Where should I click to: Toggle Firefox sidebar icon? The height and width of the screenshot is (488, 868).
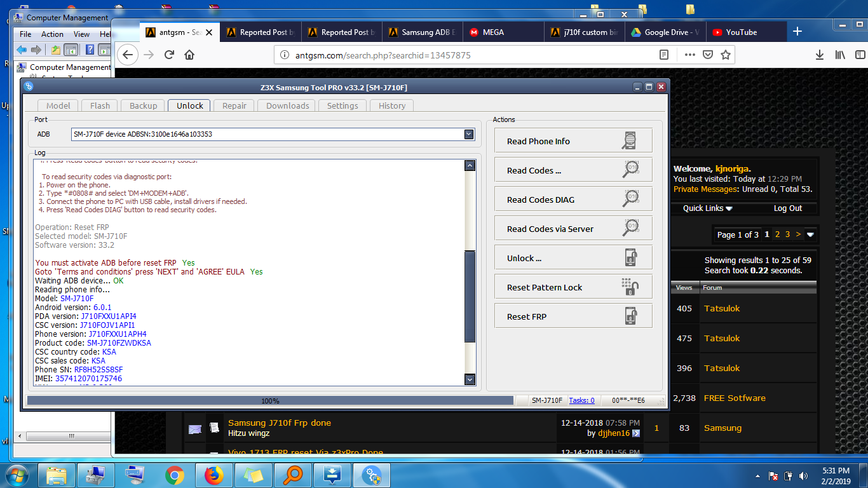click(859, 55)
